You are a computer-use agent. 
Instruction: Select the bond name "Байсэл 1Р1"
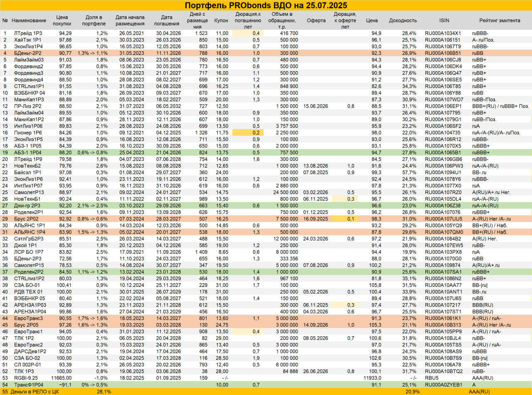coord(27,173)
